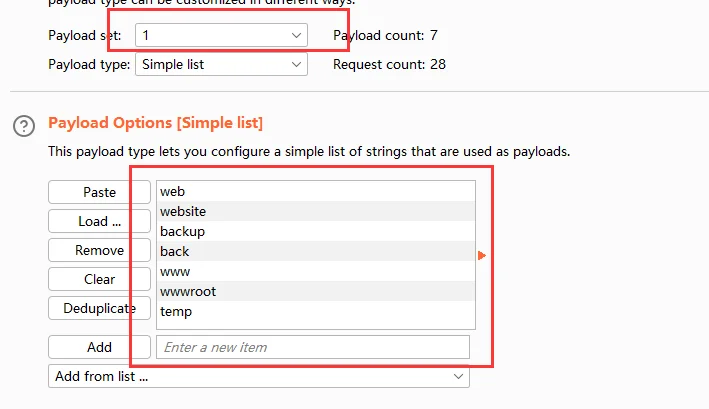Click the Paste button
Image resolution: width=709 pixels, height=409 pixels.
click(99, 192)
